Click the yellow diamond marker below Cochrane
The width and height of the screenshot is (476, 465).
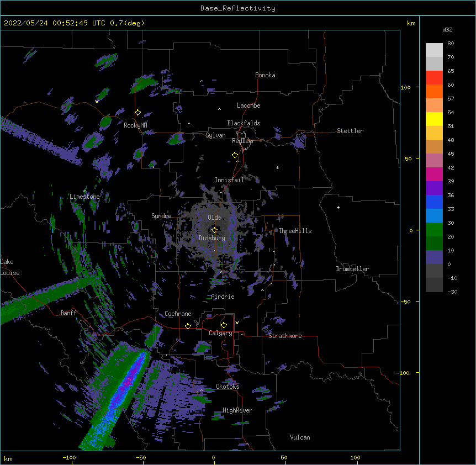188,326
